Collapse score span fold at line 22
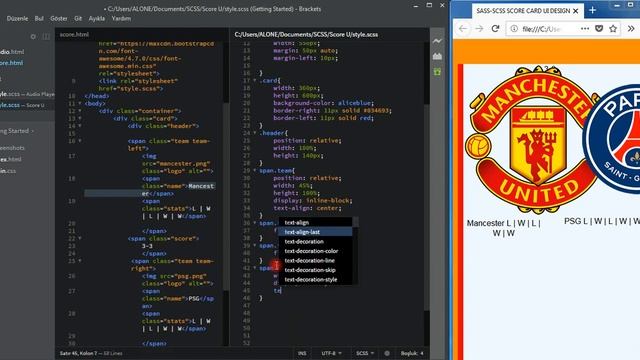 click(80, 238)
